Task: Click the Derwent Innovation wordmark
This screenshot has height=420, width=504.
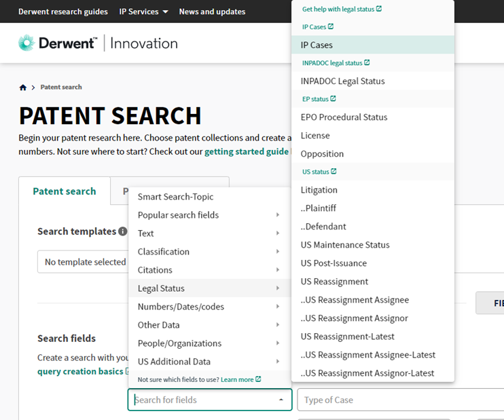Action: point(108,43)
